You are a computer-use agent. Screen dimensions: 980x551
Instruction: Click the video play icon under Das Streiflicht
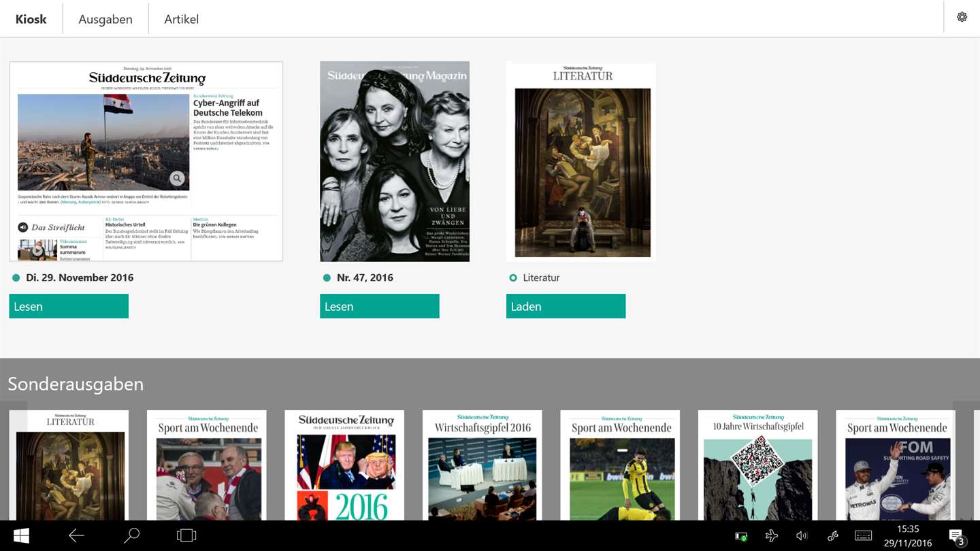pyautogui.click(x=37, y=250)
